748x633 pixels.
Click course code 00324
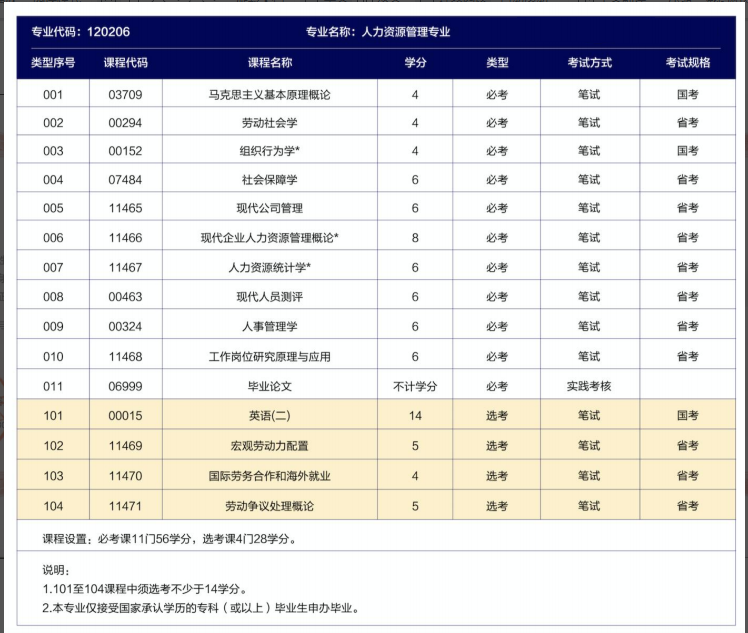pyautogui.click(x=125, y=327)
